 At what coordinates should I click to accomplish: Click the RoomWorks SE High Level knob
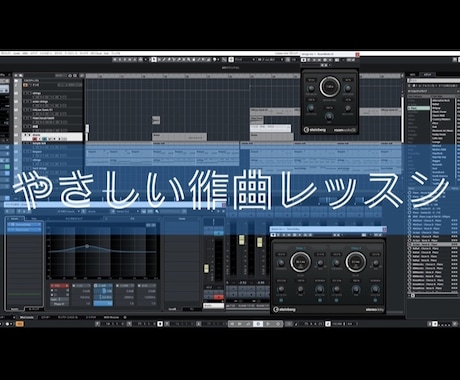(348, 108)
